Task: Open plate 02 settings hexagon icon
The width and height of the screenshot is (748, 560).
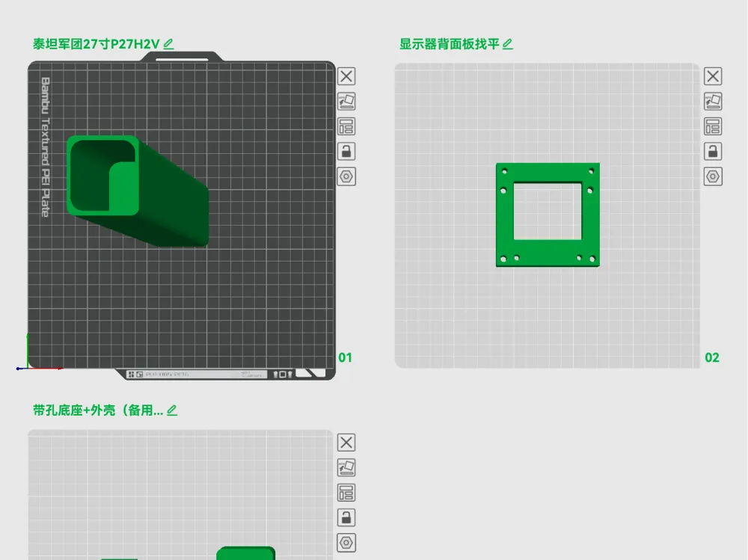Action: point(713,176)
